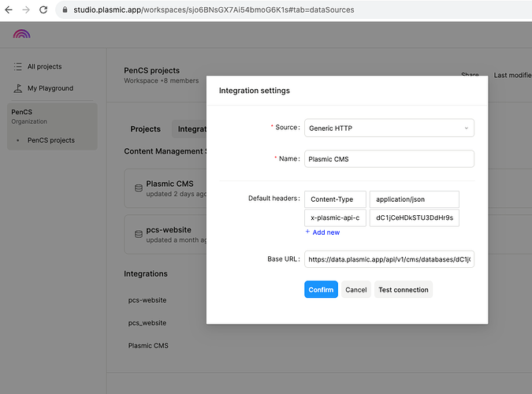Viewport: 532px width, 394px height.
Task: Switch to the Projects tab
Action: [146, 129]
